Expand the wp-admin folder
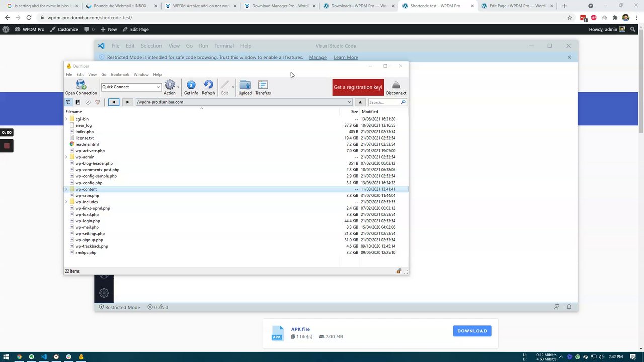This screenshot has height=362, width=644. (66, 157)
